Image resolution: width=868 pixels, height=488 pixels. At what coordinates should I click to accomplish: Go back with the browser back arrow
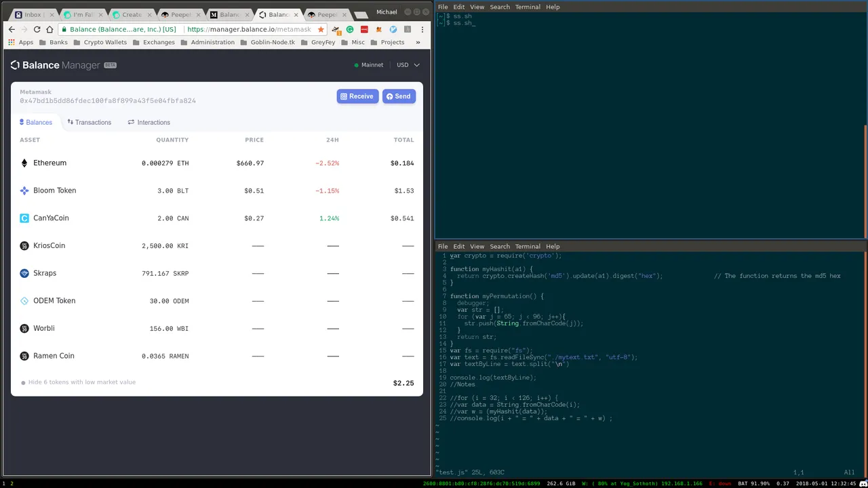(12, 29)
